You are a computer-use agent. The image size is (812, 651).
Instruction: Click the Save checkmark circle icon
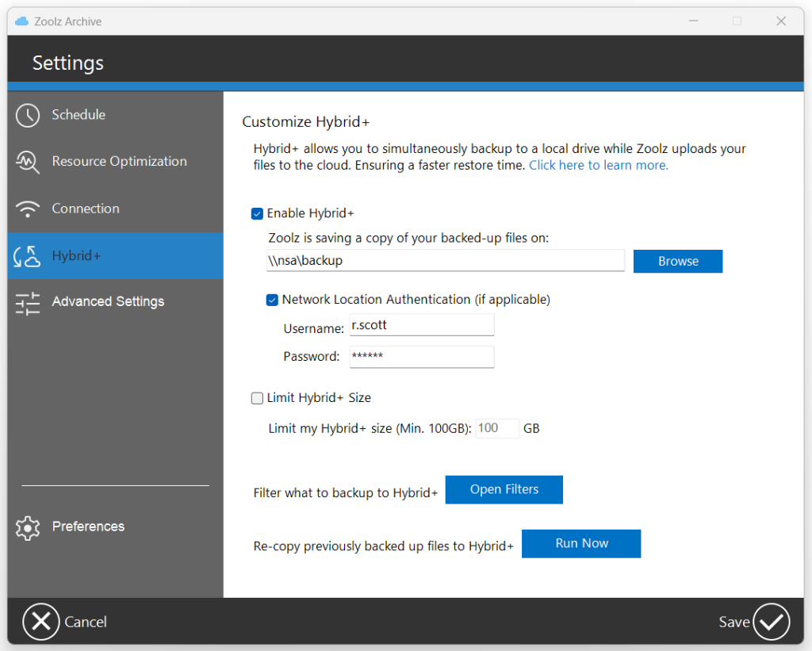tap(771, 622)
